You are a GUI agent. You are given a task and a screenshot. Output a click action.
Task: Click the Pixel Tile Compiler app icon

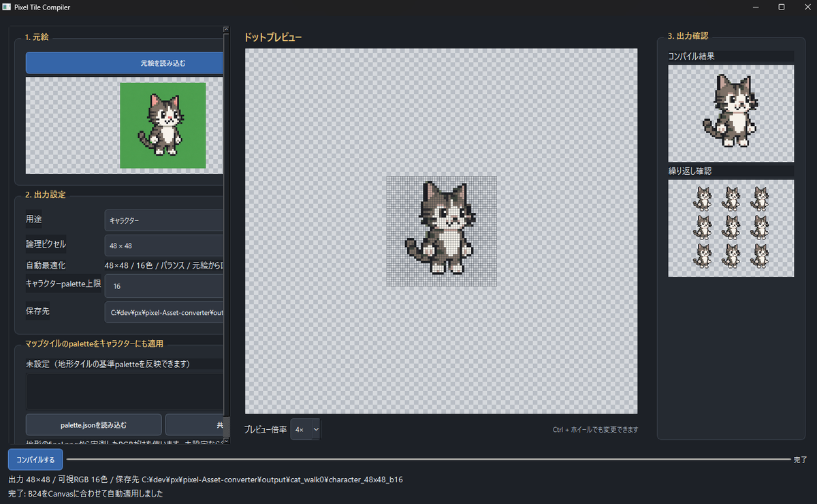tap(6, 7)
